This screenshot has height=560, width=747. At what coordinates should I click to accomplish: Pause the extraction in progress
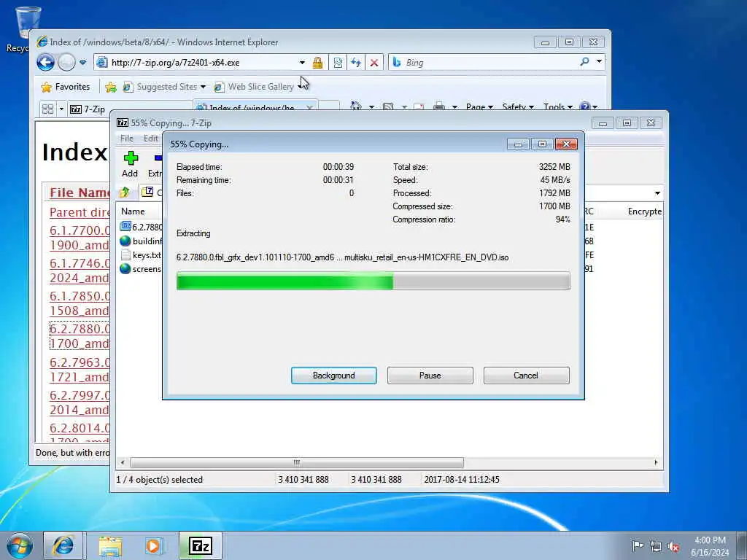tap(430, 376)
